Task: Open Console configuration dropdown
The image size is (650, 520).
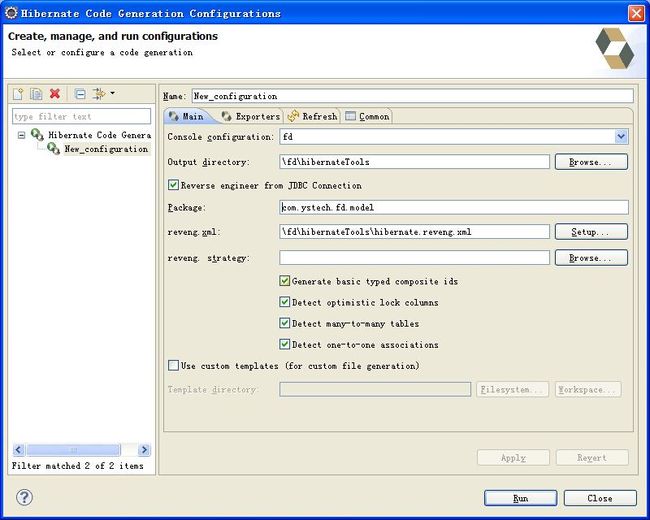Action: (621, 136)
